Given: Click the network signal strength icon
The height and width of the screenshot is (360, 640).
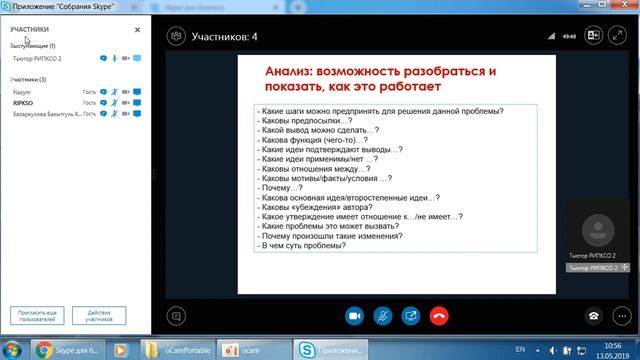Looking at the screenshot, I should pyautogui.click(x=551, y=36).
